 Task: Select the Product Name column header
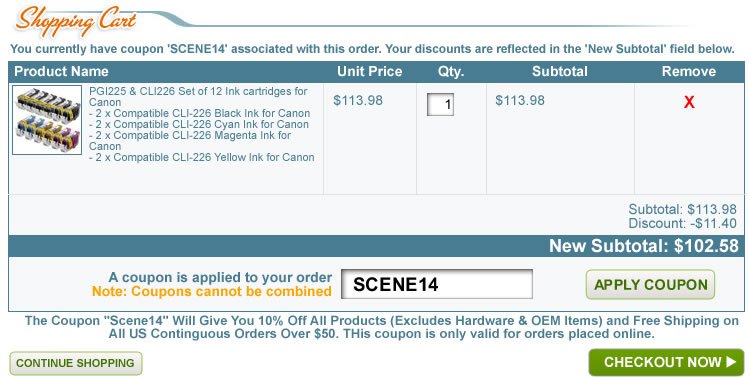pyautogui.click(x=61, y=72)
